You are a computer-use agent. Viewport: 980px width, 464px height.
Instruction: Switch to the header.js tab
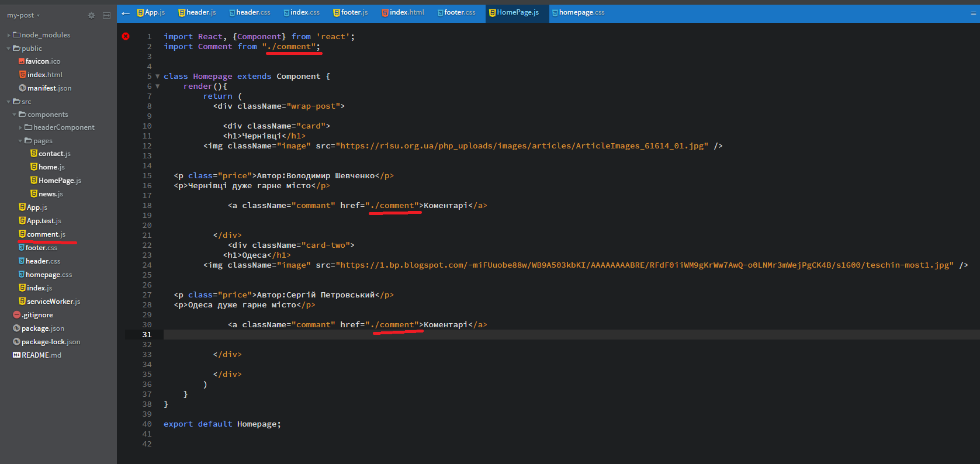[x=197, y=12]
